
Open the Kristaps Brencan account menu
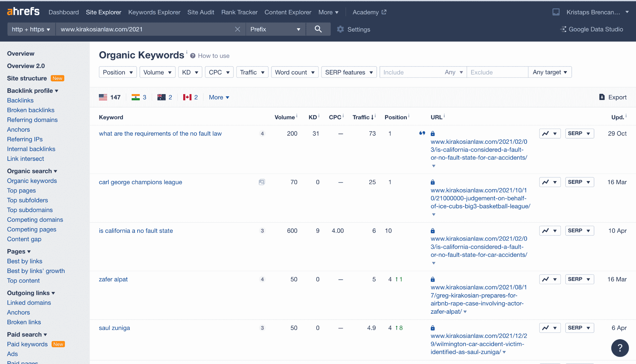pyautogui.click(x=597, y=12)
